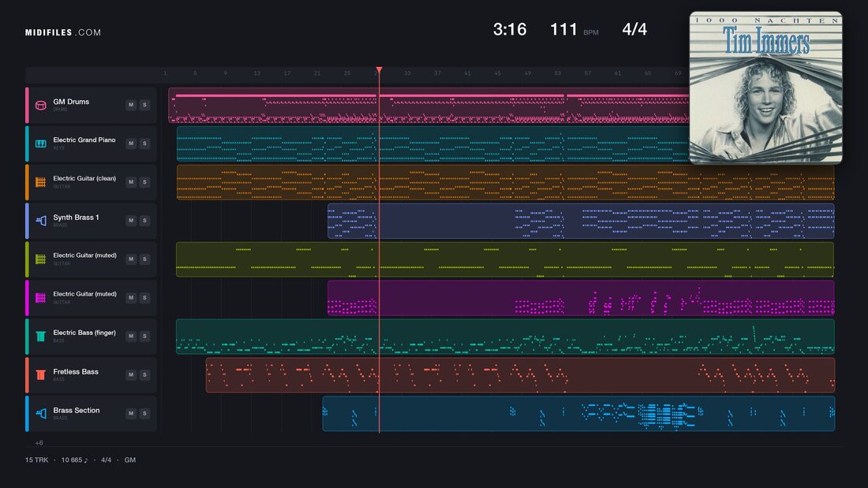
Task: Click the magenta Electric Guitar (muted) icon
Action: (x=40, y=298)
